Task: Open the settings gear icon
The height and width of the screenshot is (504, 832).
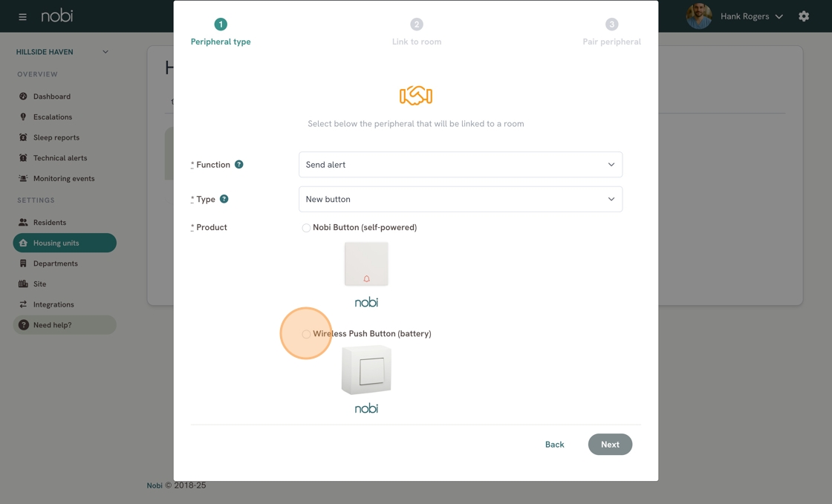Action: point(804,16)
